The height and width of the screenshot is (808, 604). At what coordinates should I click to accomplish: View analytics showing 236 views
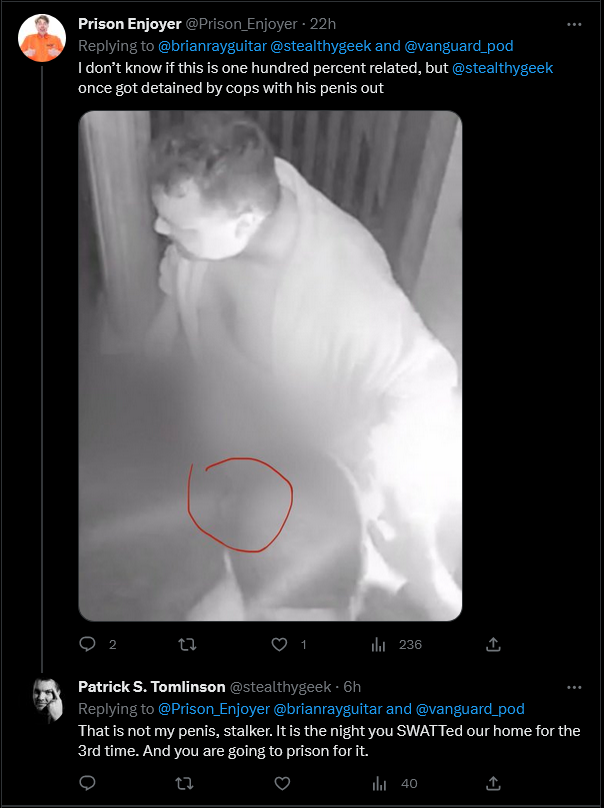[x=396, y=644]
